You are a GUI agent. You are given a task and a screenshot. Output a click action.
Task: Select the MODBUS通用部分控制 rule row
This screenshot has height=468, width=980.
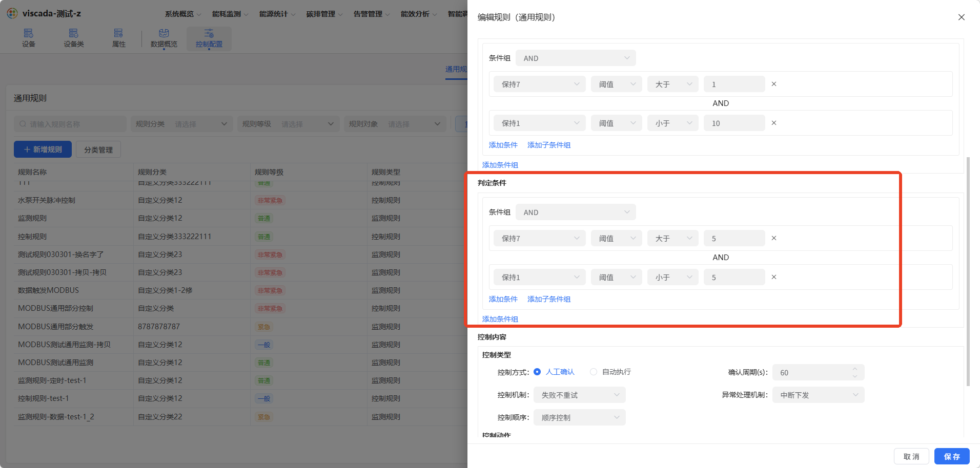click(241, 308)
